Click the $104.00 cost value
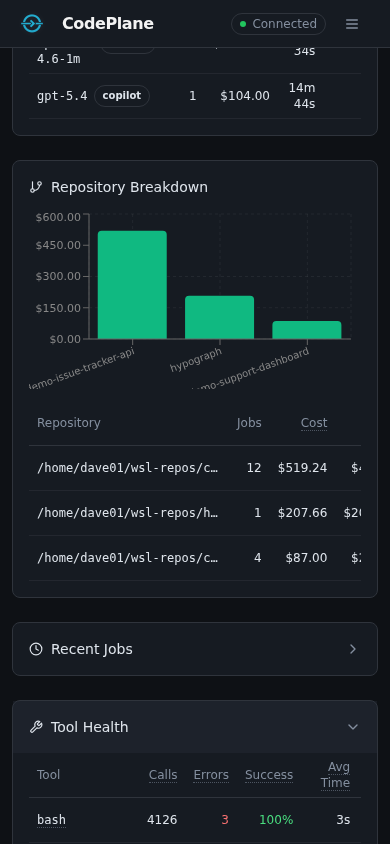 point(245,96)
